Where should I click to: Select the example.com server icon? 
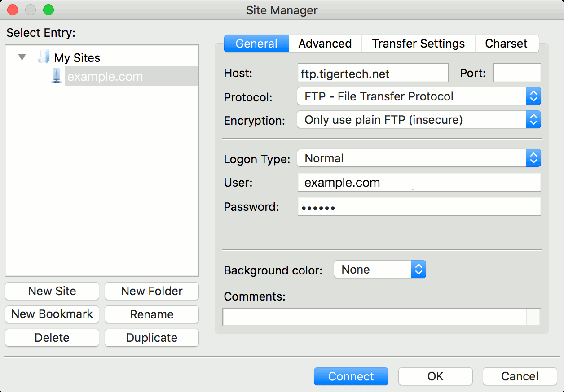click(x=57, y=76)
